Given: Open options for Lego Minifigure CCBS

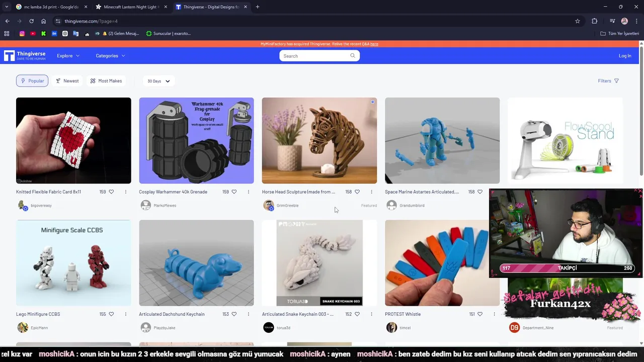Looking at the screenshot, I should click(x=126, y=314).
